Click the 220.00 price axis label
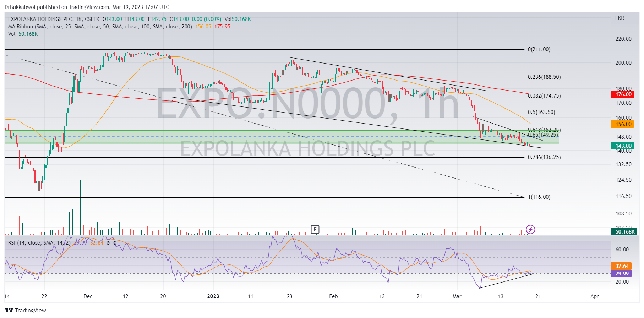 point(623,39)
